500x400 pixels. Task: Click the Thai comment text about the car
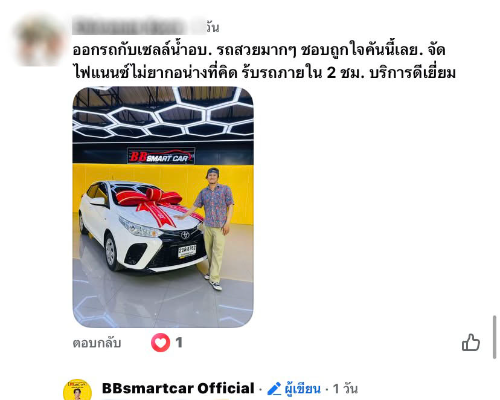coord(264,61)
